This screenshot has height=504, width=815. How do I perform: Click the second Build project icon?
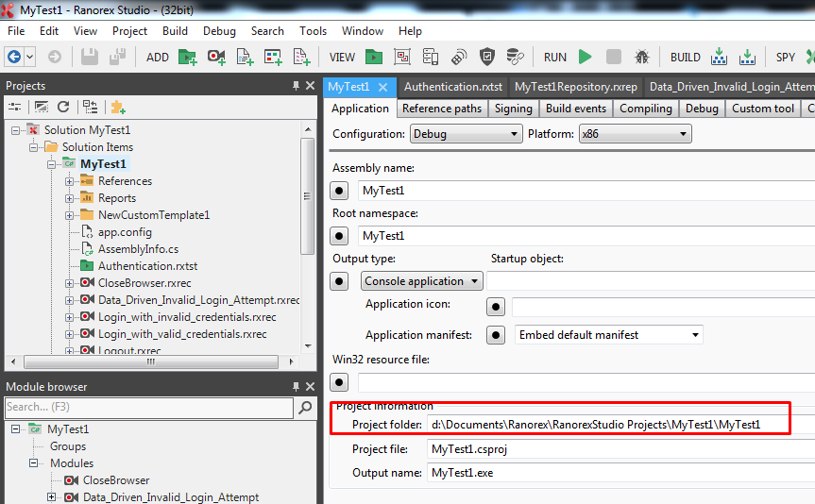click(747, 57)
